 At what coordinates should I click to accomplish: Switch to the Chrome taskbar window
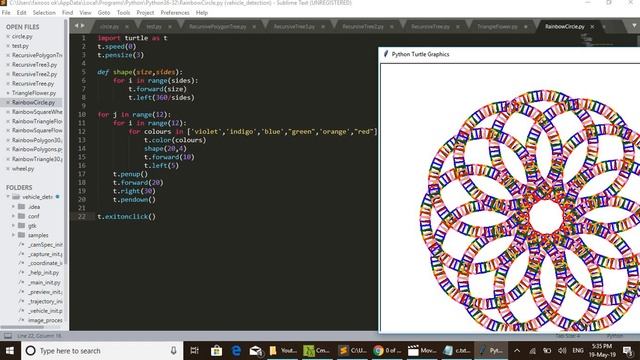(387, 351)
